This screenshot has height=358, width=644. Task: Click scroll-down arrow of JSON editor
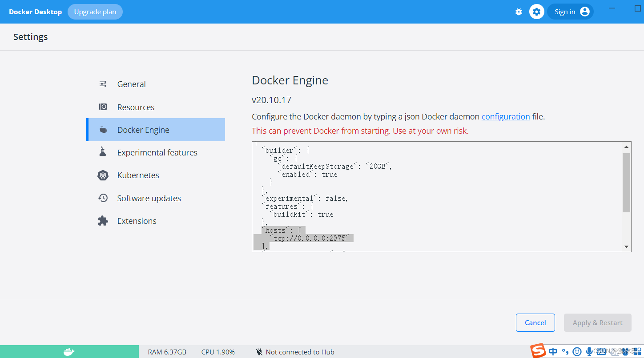[626, 247]
